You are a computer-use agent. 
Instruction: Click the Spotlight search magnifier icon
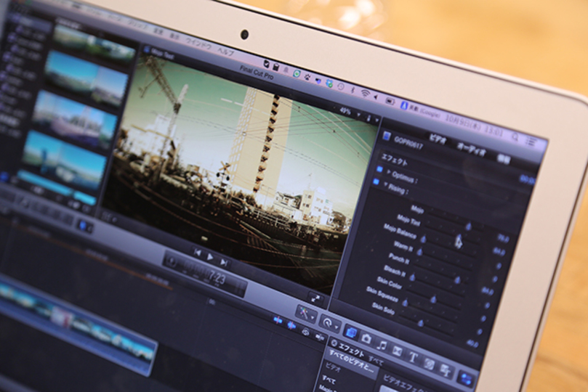(515, 136)
